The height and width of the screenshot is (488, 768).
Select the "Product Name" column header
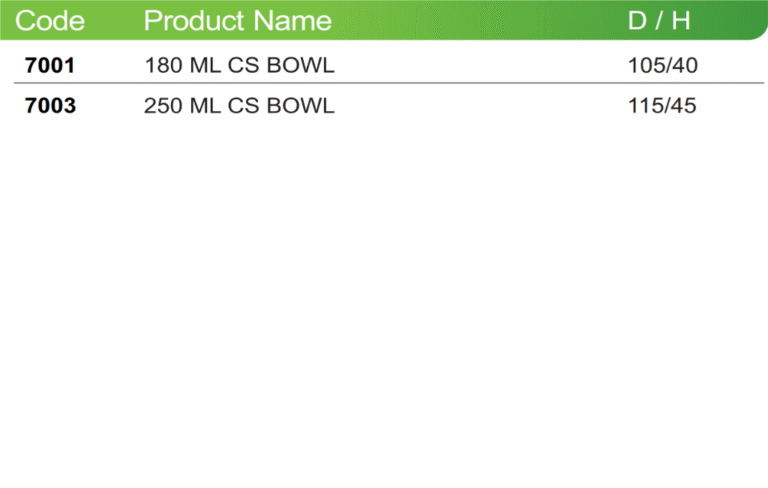(x=238, y=21)
